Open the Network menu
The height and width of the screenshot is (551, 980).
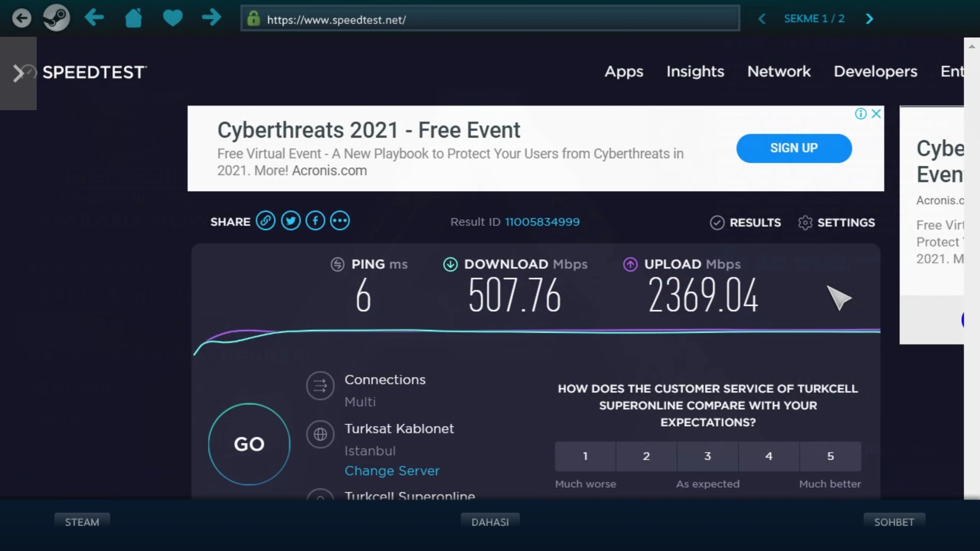pyautogui.click(x=779, y=71)
